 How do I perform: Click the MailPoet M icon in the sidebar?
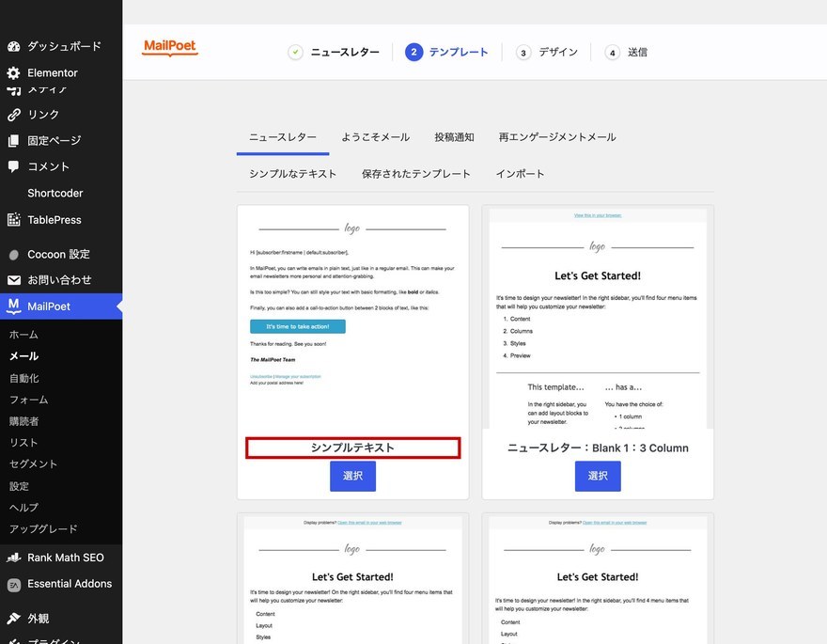tap(14, 306)
